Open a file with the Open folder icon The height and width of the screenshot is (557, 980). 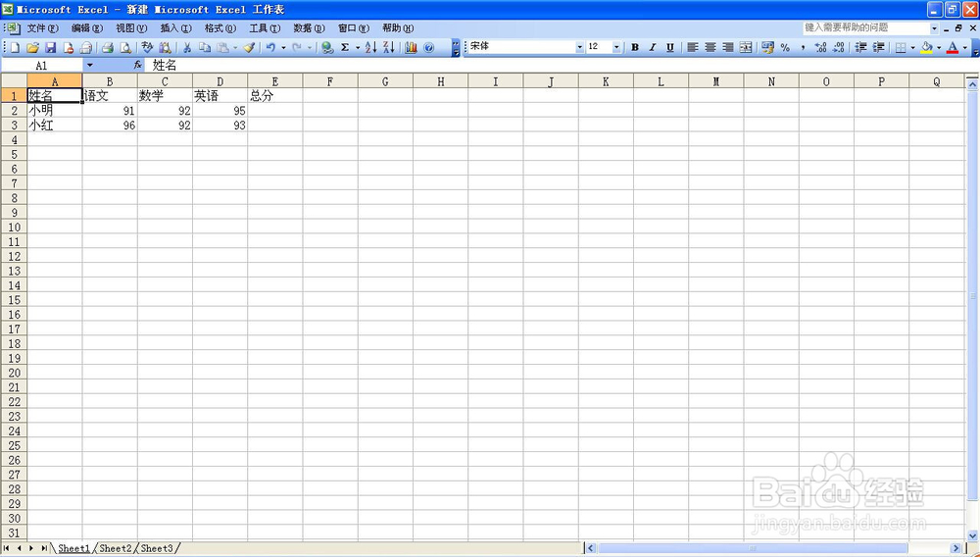click(x=32, y=47)
